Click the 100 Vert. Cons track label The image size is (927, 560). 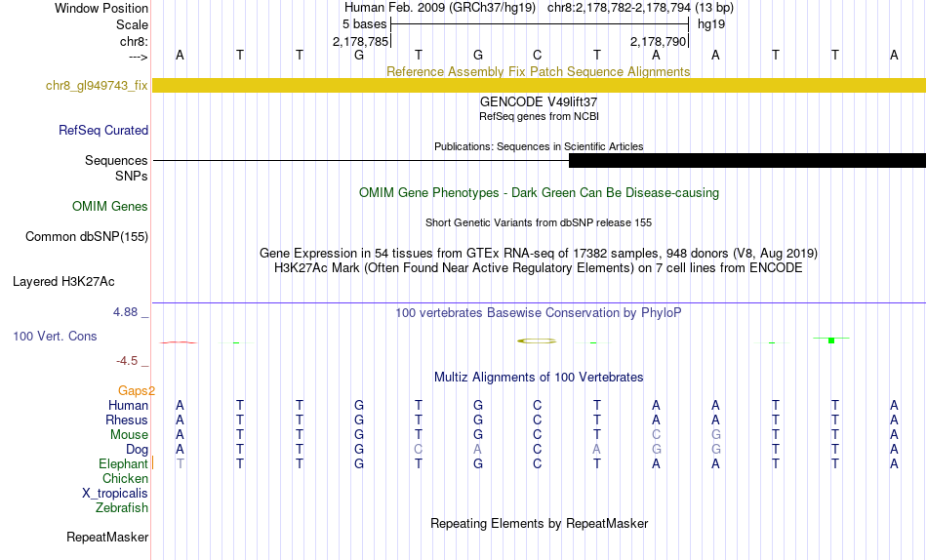[55, 336]
